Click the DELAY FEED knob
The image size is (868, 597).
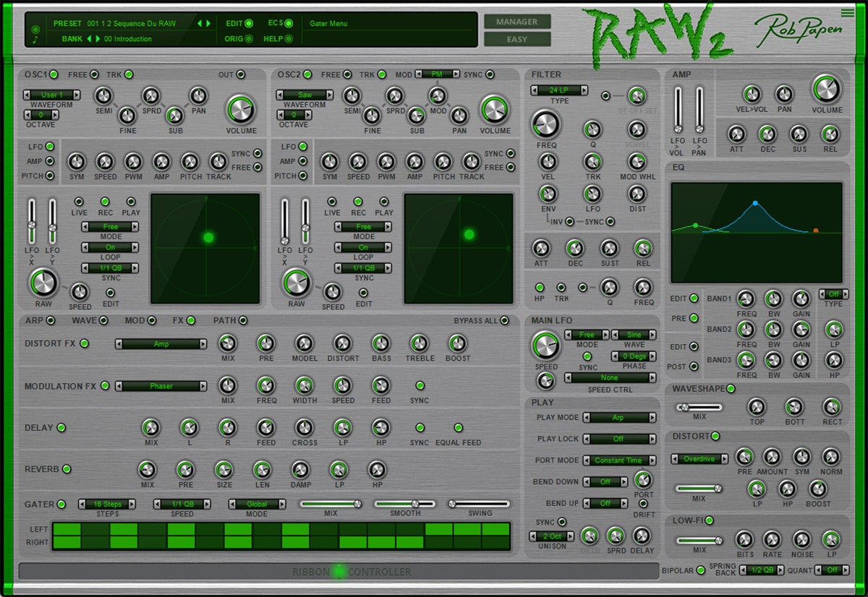point(266,427)
